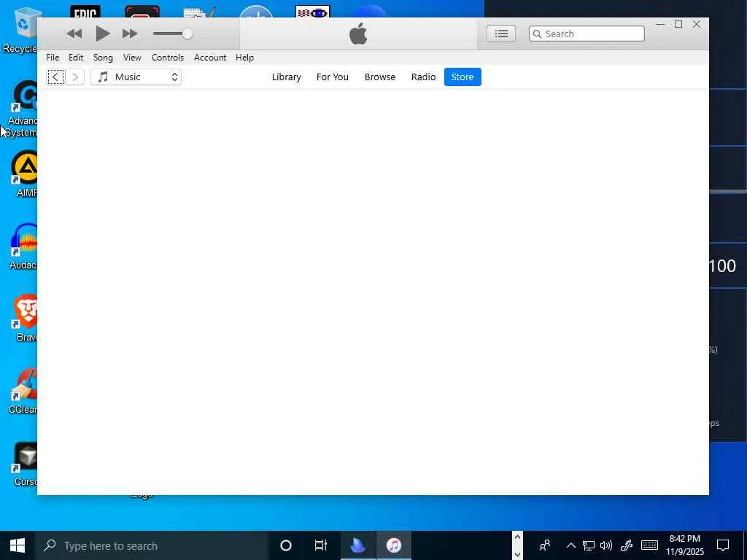Switch to the Browse tab
The image size is (747, 560).
(379, 77)
